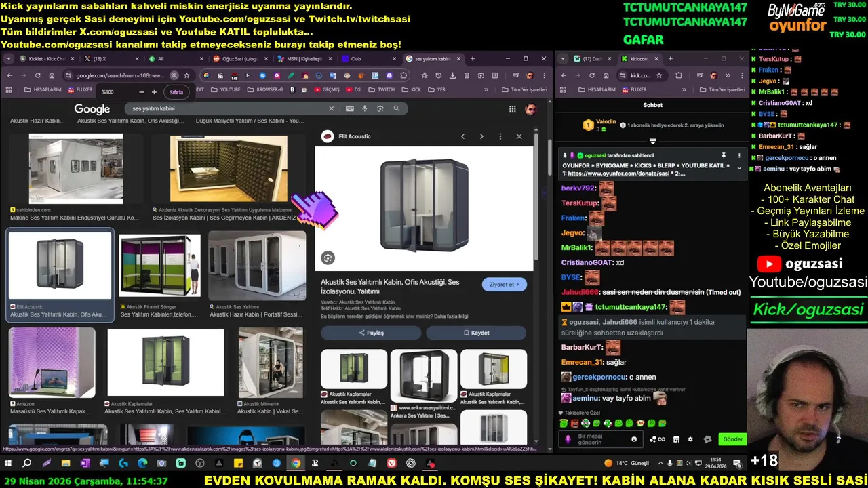Open extensions puzzle icon in right browser
Viewport: 868px width, 488px height.
coord(679,75)
